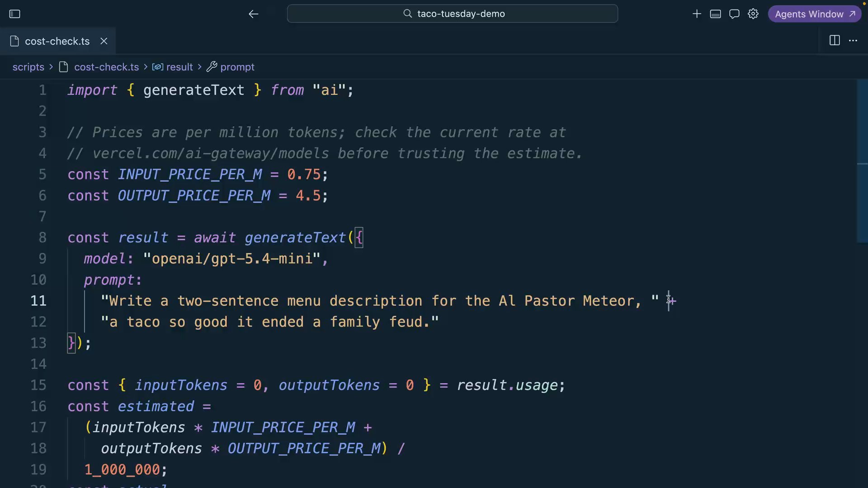868x488 pixels.
Task: Click the file icon in the tab
Action: point(14,41)
